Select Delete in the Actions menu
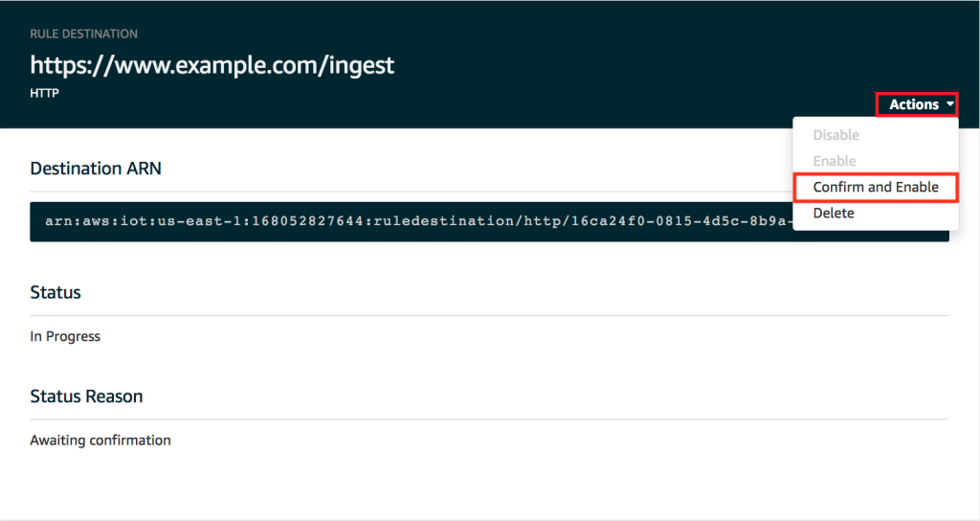 (x=834, y=214)
